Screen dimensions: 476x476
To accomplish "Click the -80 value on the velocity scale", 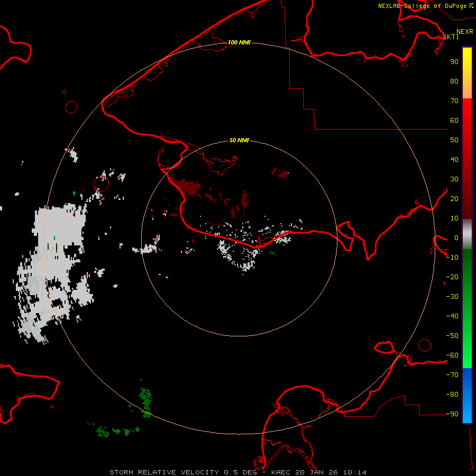I will 452,395.
